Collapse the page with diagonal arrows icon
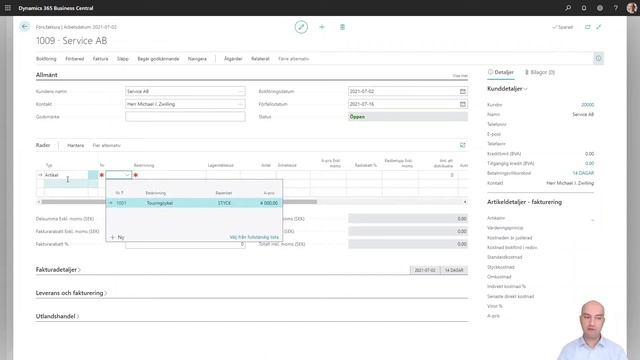This screenshot has height=360, width=640. coord(599,27)
